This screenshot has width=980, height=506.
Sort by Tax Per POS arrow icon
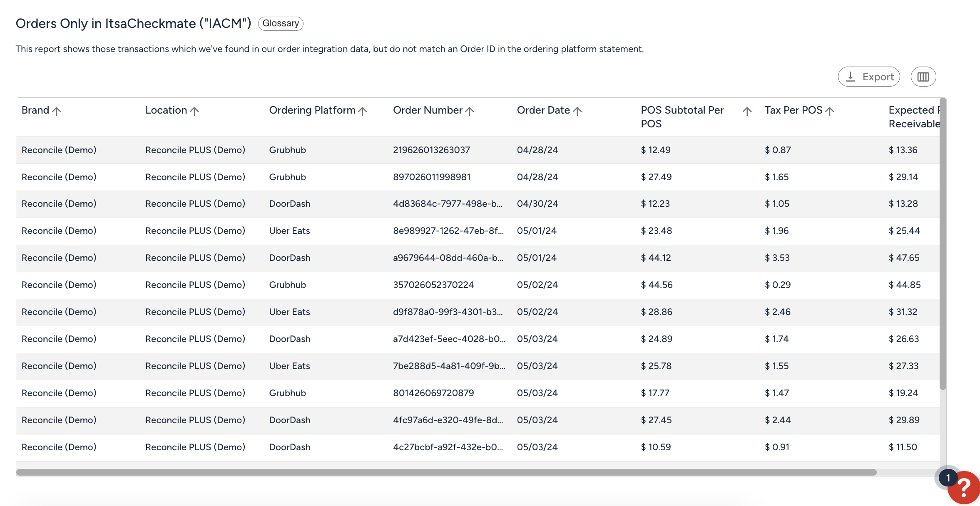point(830,111)
